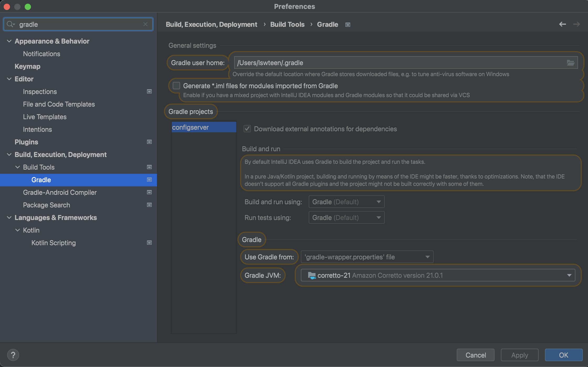588x367 pixels.
Task: Click the help question mark button
Action: [13, 355]
